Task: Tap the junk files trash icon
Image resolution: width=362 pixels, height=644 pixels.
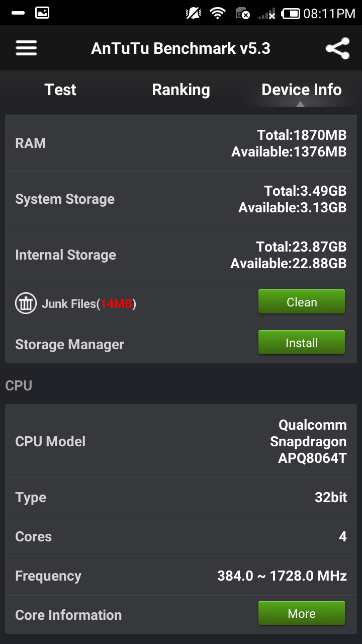Action: coord(26,303)
